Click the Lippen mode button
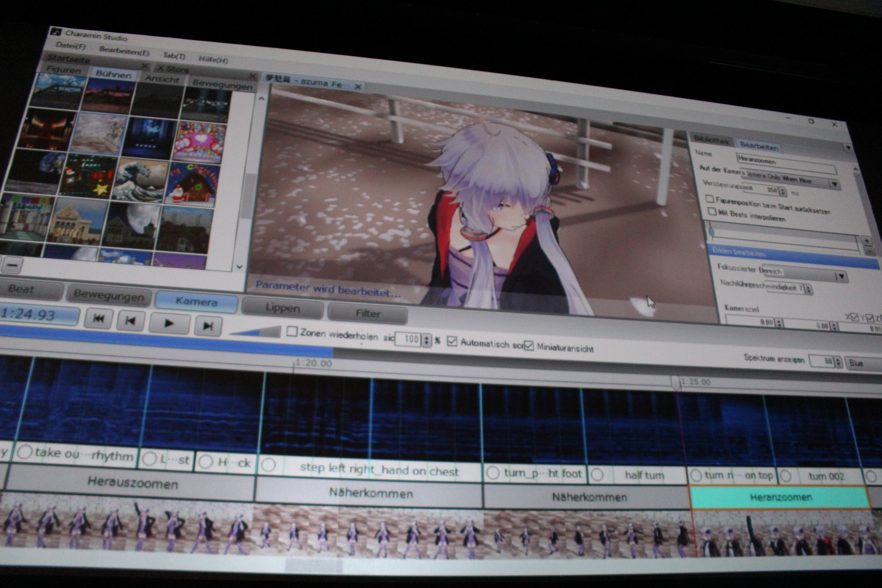 click(282, 308)
